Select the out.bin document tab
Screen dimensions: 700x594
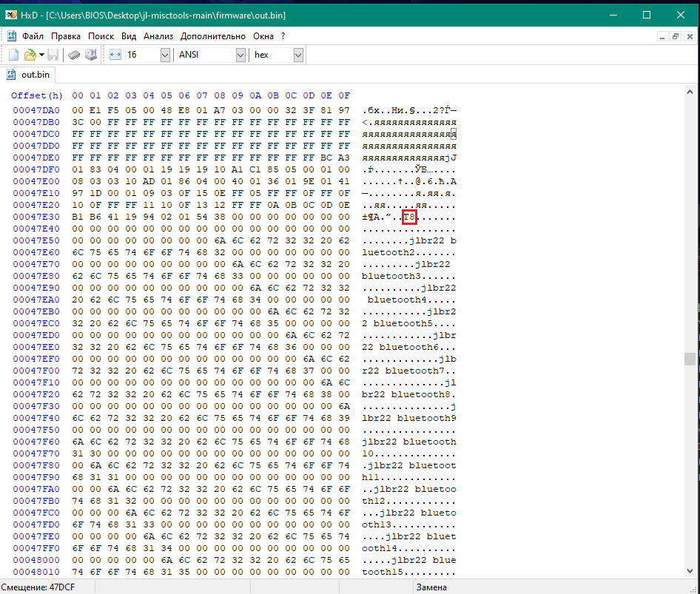point(29,75)
